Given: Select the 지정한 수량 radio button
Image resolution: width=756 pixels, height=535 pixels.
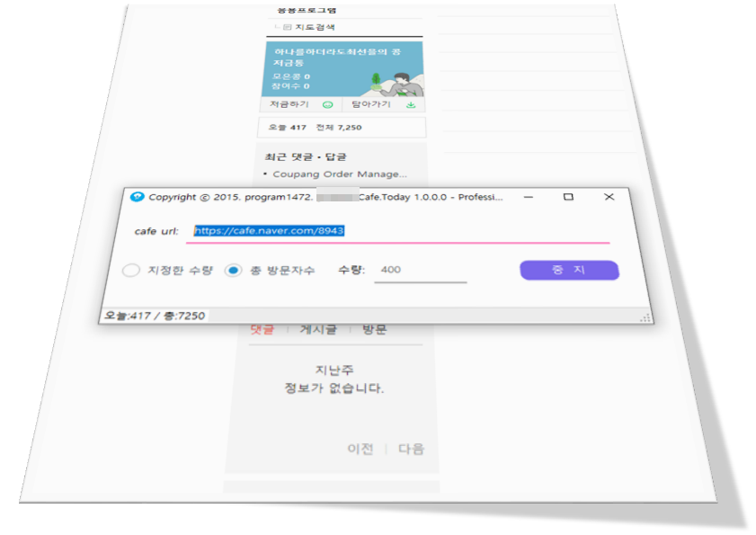Looking at the screenshot, I should 131,271.
